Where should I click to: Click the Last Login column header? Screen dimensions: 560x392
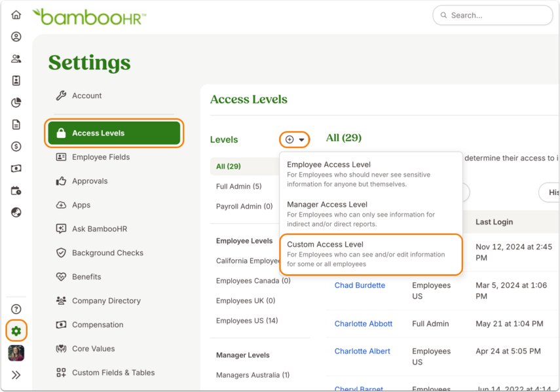(494, 222)
